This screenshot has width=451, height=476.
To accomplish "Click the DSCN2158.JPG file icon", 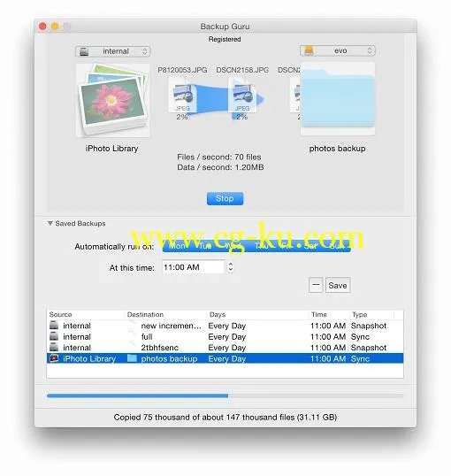I will tap(242, 96).
